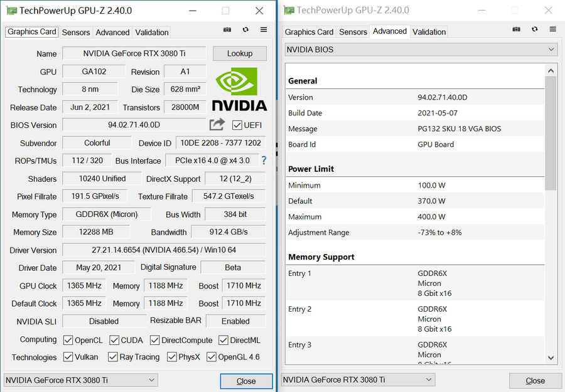Click the BIOS export share icon
This screenshot has height=392, width=565.
click(x=217, y=125)
